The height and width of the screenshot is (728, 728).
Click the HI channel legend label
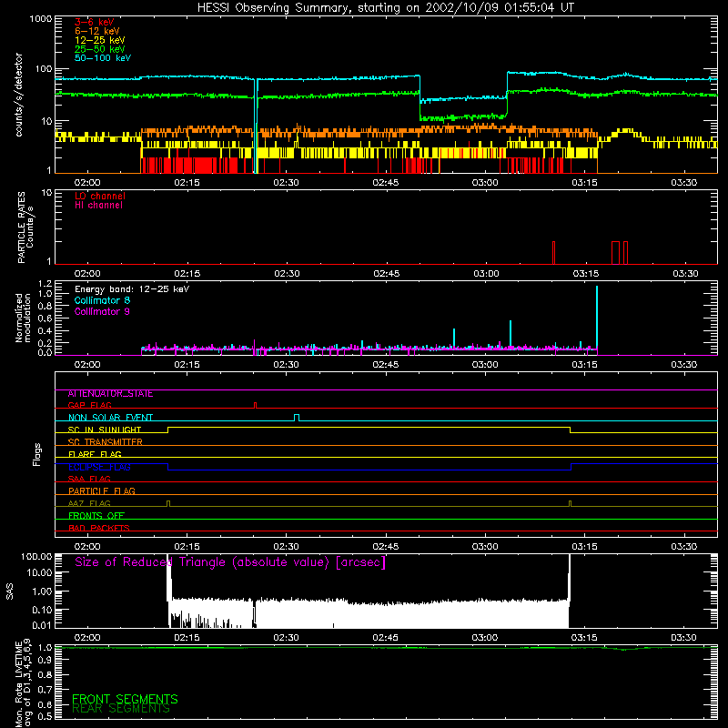pos(98,206)
